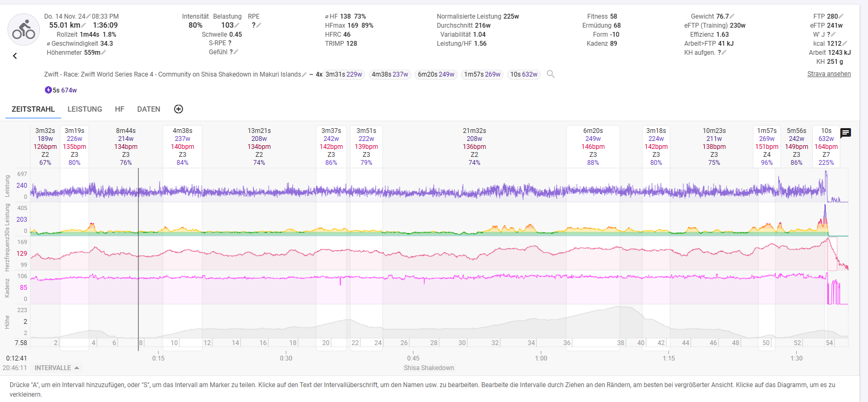
Task: Select the 3m18s 224w interval header
Action: (656, 146)
